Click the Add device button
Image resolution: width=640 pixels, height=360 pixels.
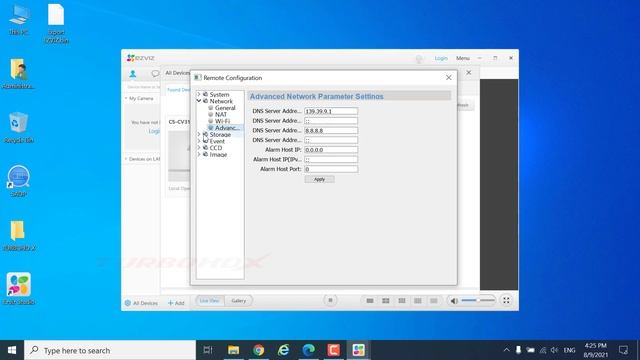(x=176, y=303)
